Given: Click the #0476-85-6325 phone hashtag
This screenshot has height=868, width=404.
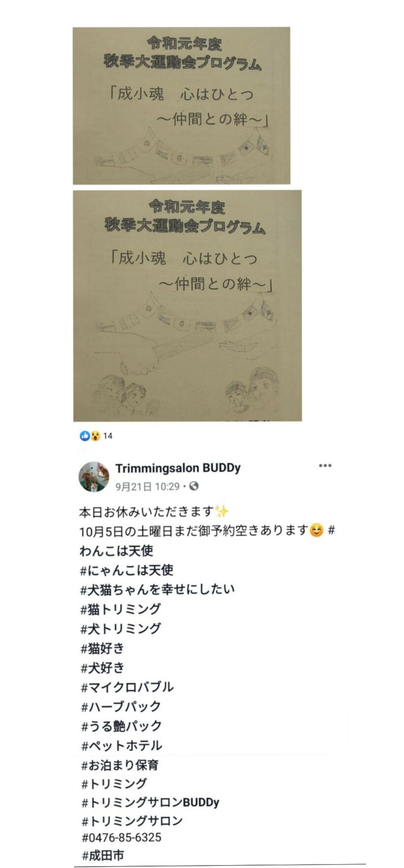Looking at the screenshot, I should [x=121, y=837].
